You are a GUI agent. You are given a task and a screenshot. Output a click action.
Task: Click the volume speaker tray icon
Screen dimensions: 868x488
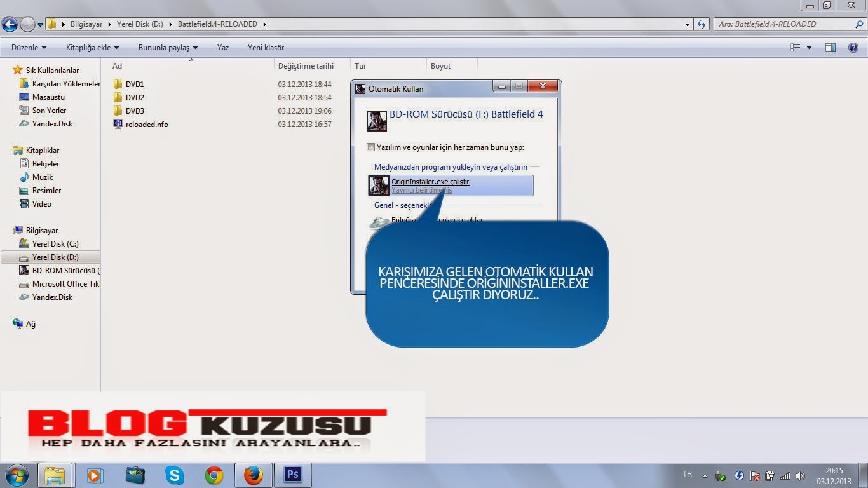coord(801,475)
